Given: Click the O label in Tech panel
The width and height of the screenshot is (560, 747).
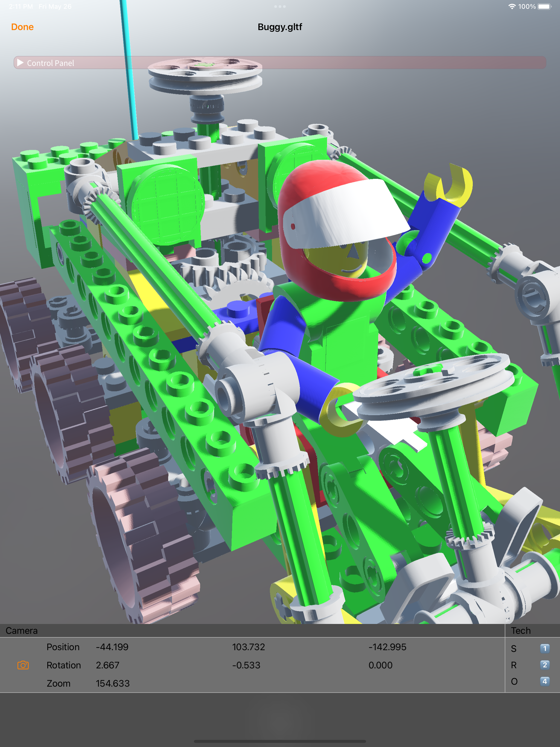Looking at the screenshot, I should (514, 681).
